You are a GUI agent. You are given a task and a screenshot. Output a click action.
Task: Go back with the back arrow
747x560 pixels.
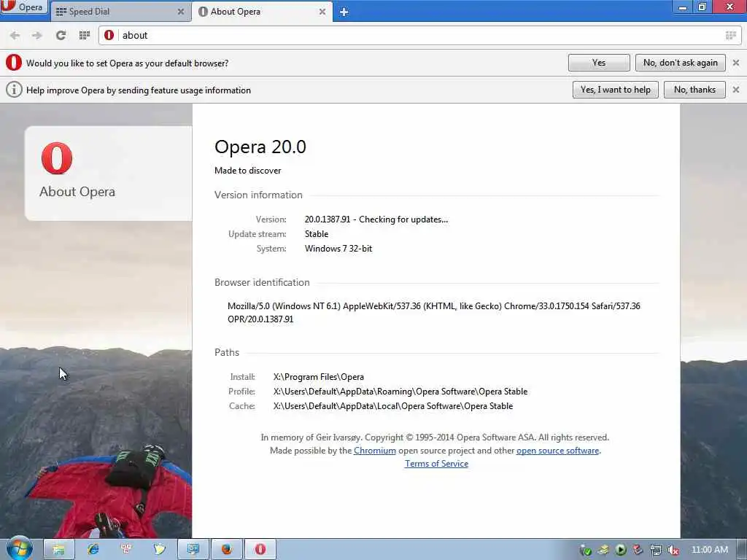pyautogui.click(x=15, y=35)
